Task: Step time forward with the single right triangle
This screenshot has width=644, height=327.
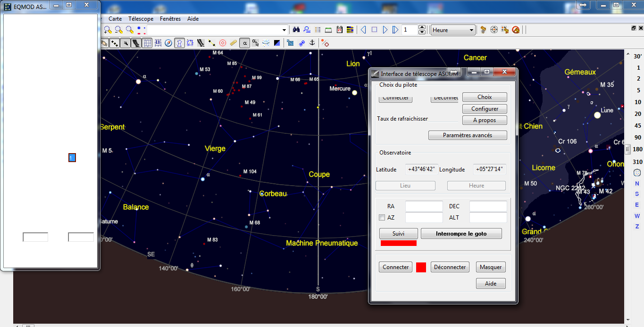Action: [x=385, y=30]
